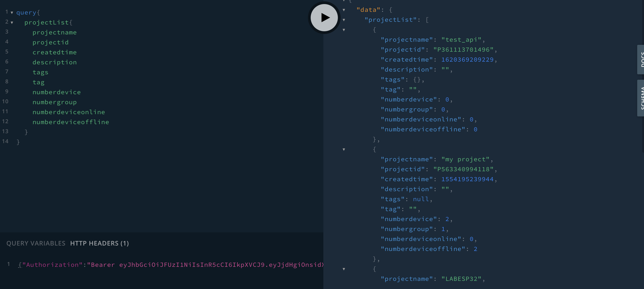Viewport: 644px width, 289px height.
Task: Click the "P361113701496" project id value
Action: pyautogui.click(x=463, y=50)
